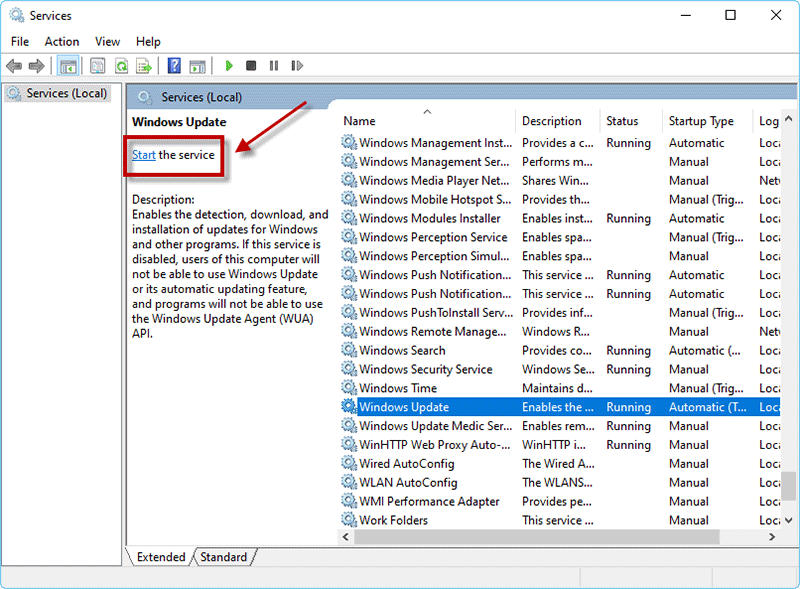The width and height of the screenshot is (800, 589).
Task: Click gear icon beside WMI Performance Adapter
Action: pyautogui.click(x=349, y=501)
